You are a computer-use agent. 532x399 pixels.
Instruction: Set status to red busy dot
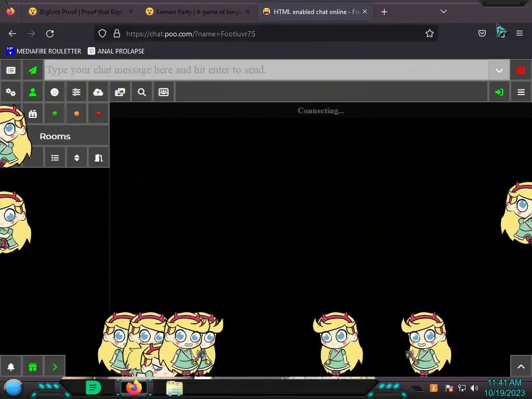[x=98, y=114]
